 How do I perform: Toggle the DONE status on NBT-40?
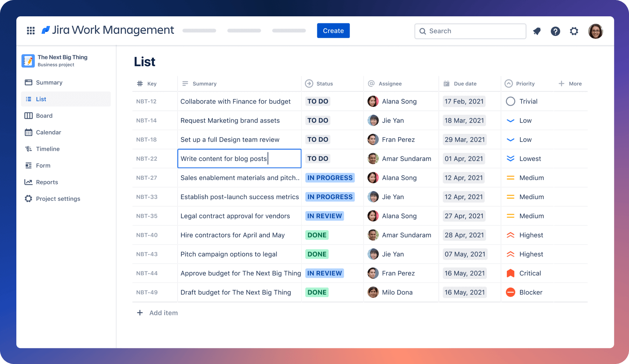[317, 235]
